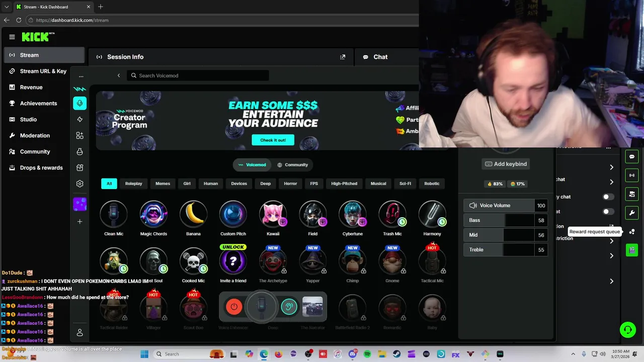644x362 pixels.
Task: Open Moderation in the Kick sidebar
Action: click(x=35, y=135)
